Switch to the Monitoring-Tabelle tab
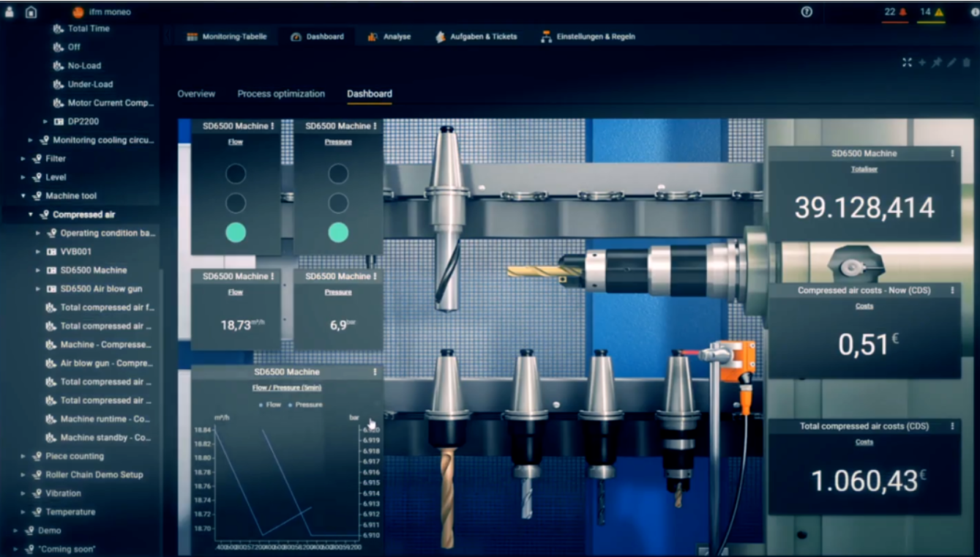 pos(226,37)
